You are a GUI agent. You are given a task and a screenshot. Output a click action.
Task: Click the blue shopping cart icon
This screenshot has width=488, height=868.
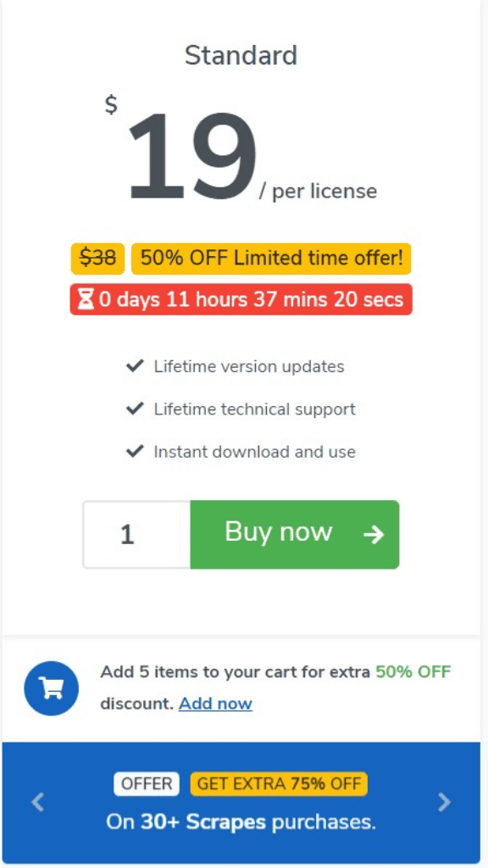[x=52, y=688]
